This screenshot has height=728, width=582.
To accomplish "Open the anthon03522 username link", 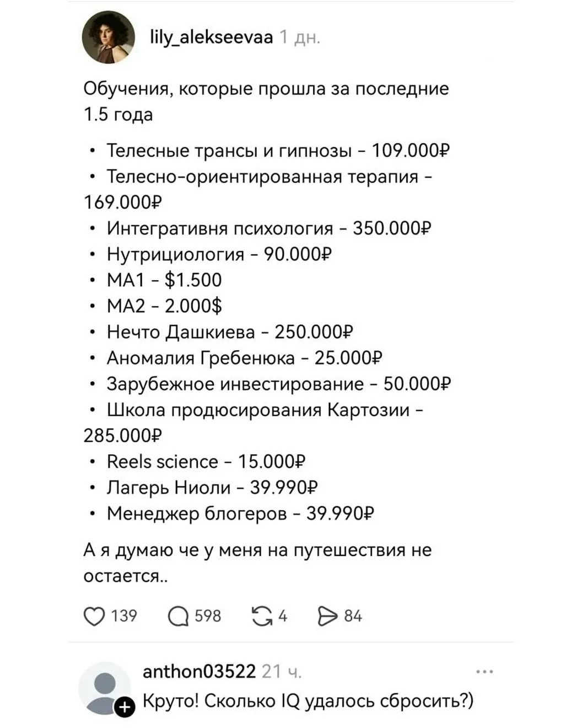I will pyautogui.click(x=200, y=671).
